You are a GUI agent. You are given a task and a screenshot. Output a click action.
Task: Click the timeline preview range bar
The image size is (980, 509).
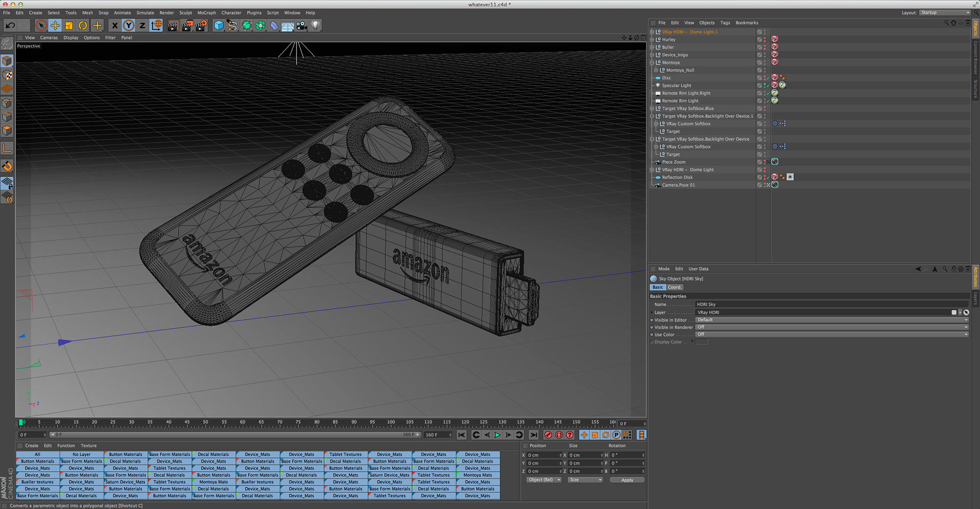(x=235, y=435)
